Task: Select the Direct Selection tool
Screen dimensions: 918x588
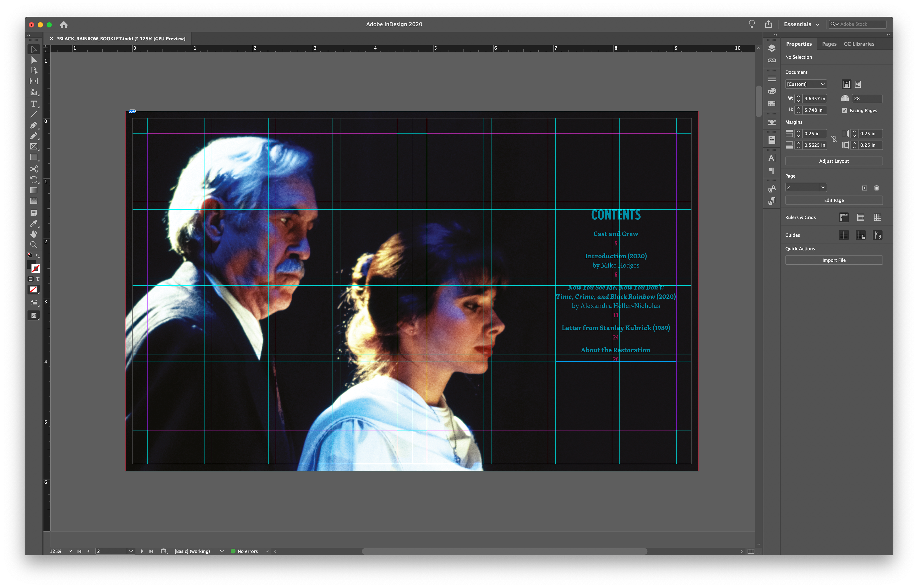Action: (x=34, y=60)
